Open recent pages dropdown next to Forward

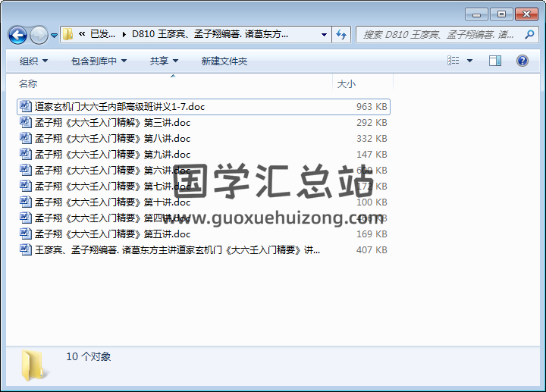(x=54, y=35)
